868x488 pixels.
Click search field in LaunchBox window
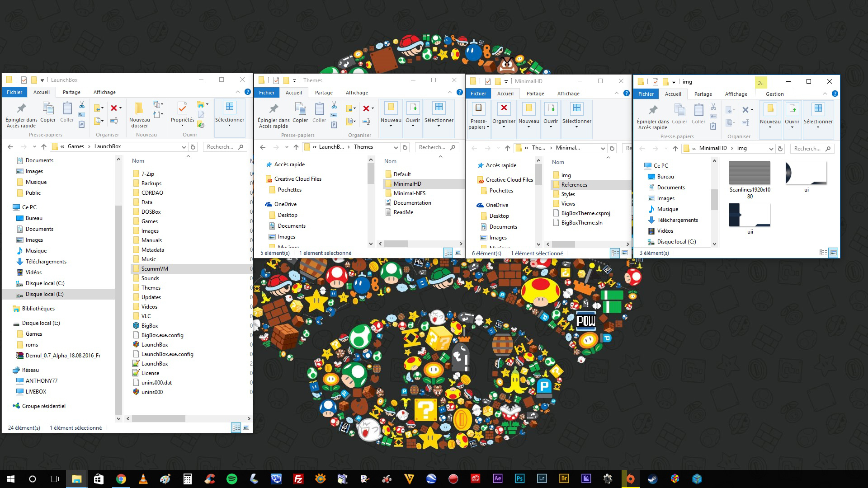225,147
